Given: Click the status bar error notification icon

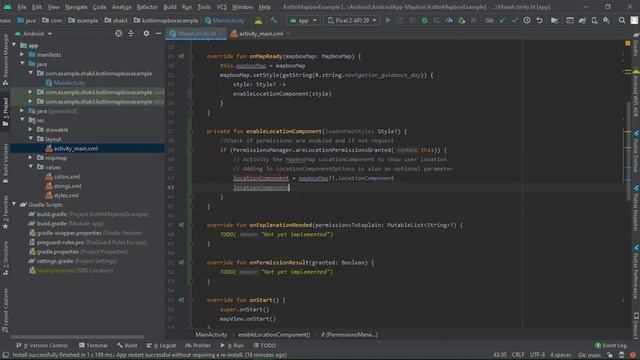Looking at the screenshot, I should coord(632,355).
